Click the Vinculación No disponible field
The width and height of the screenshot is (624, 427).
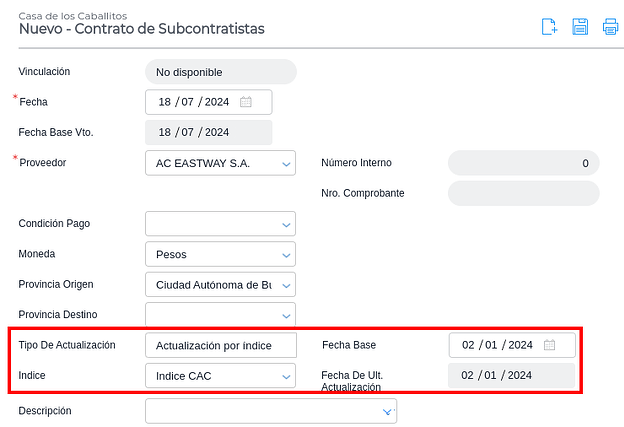pos(220,72)
